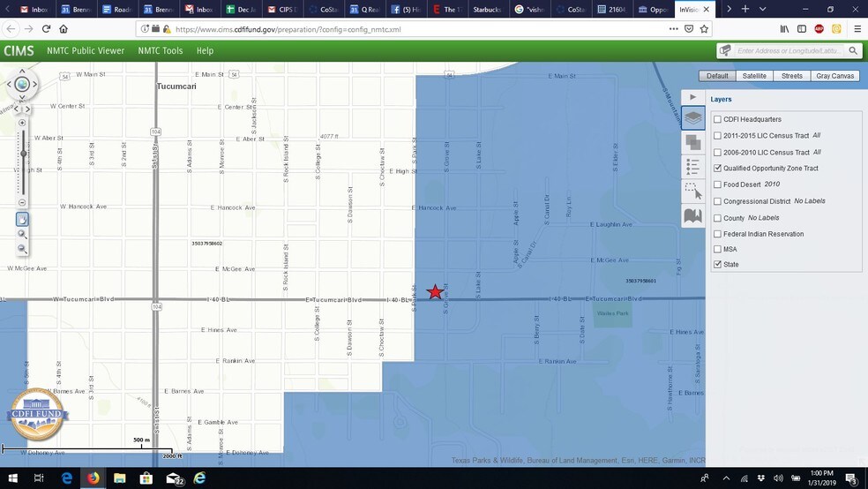Open the Layers panel icon
The width and height of the screenshot is (868, 489).
tap(693, 118)
